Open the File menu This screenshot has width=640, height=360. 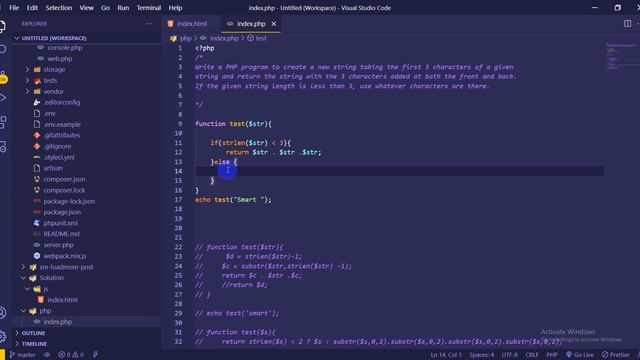[x=14, y=8]
